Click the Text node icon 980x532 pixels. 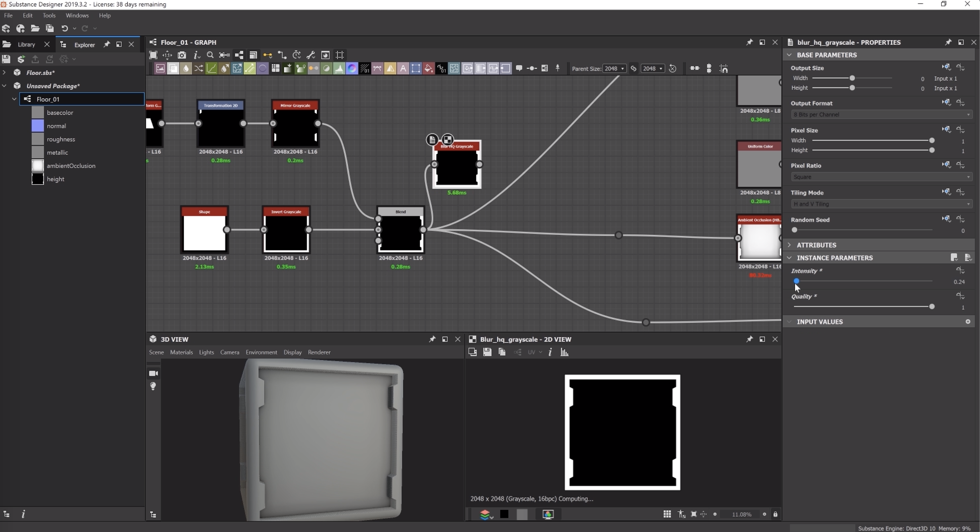403,68
